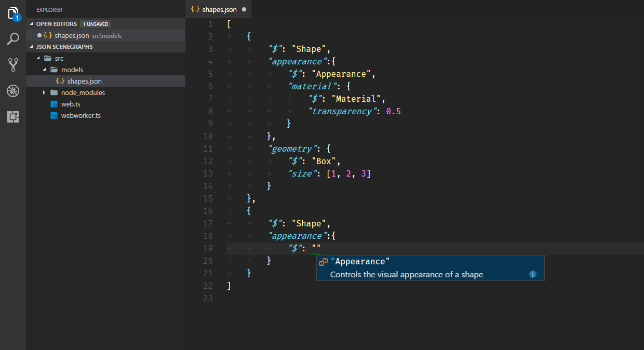Click the unsaved dot on shapes.json tab

(244, 9)
